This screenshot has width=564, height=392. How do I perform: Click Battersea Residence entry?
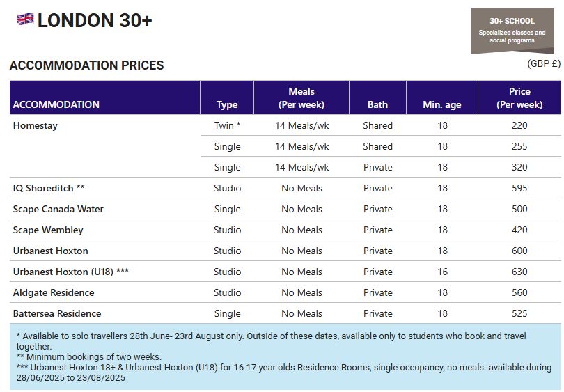click(57, 313)
